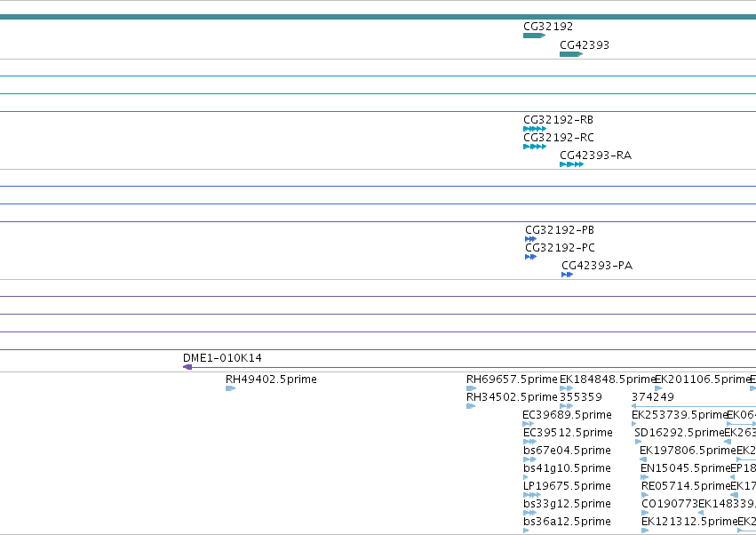Select the CG42393-RA transcript glyph

[x=572, y=164]
